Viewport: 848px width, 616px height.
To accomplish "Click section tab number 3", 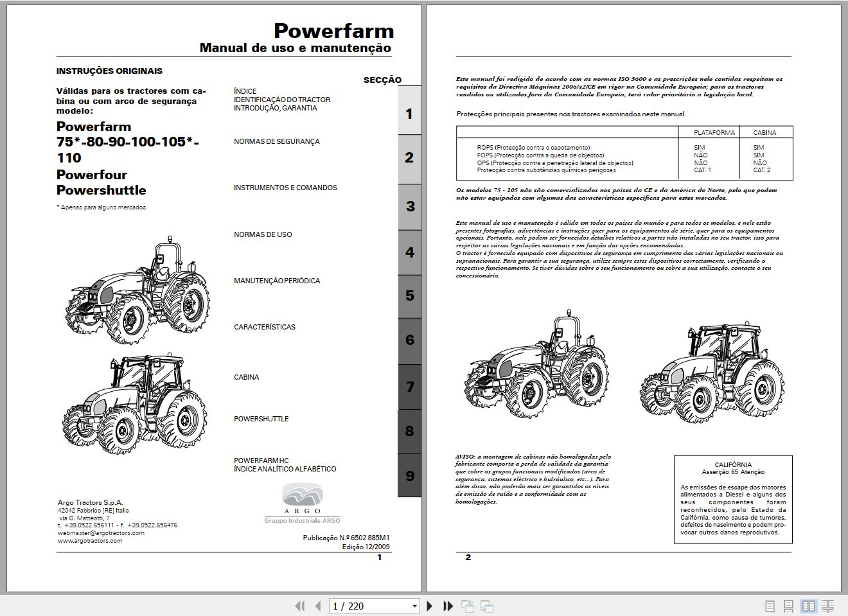I will coord(410,207).
